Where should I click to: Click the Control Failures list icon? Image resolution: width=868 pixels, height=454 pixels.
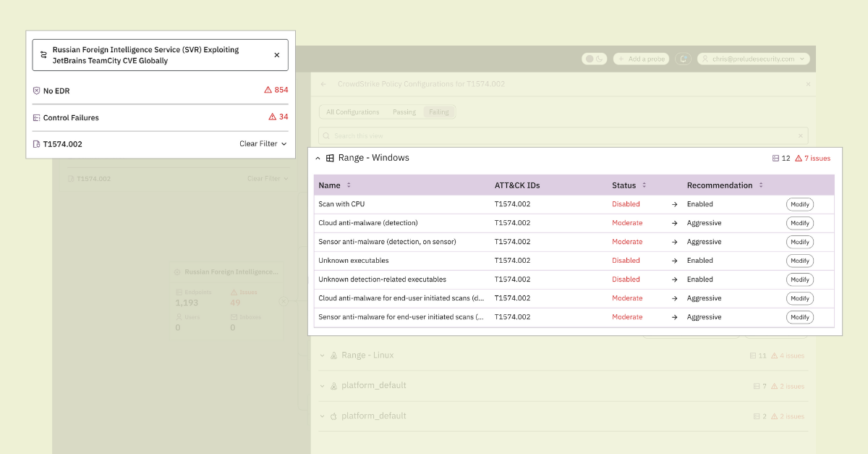(36, 117)
